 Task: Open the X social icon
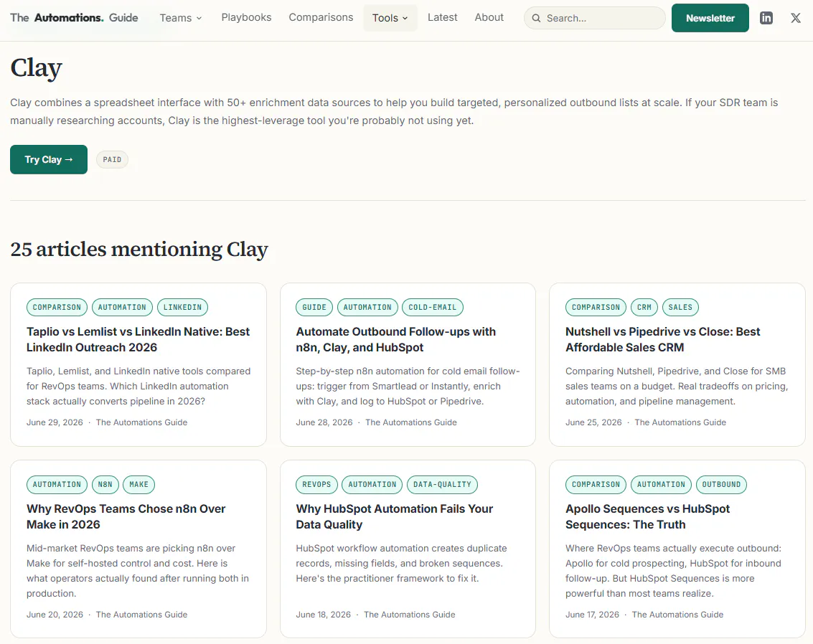(795, 18)
